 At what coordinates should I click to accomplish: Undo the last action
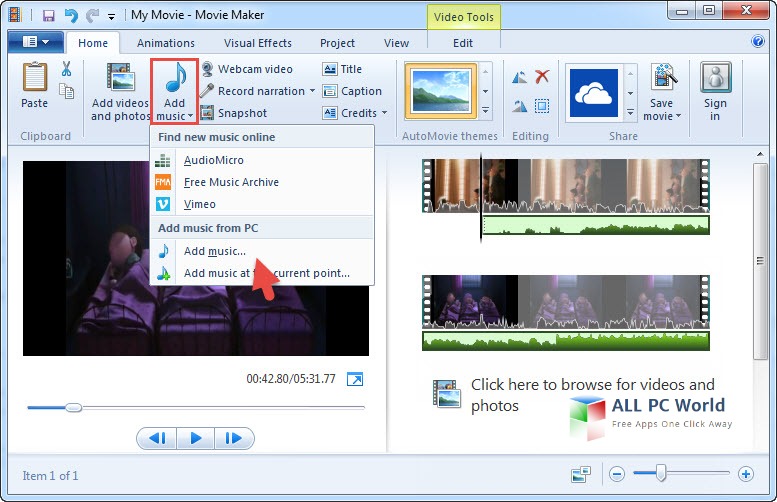[x=71, y=15]
